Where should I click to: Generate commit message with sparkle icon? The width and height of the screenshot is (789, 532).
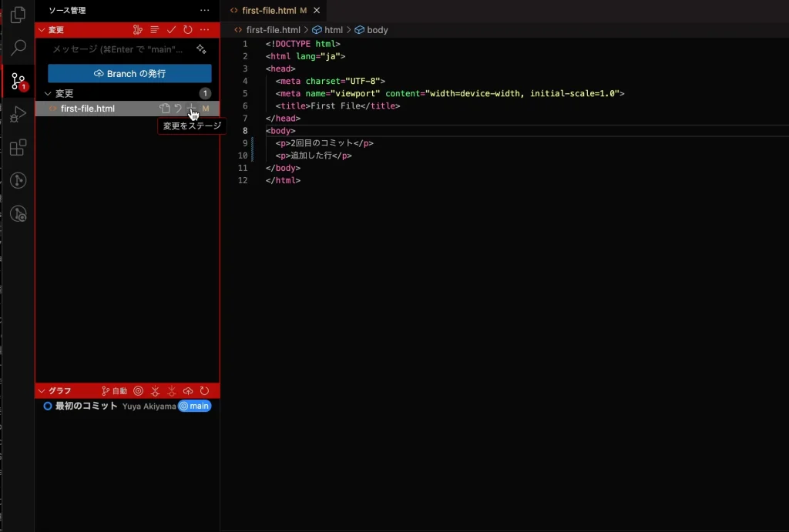point(201,49)
